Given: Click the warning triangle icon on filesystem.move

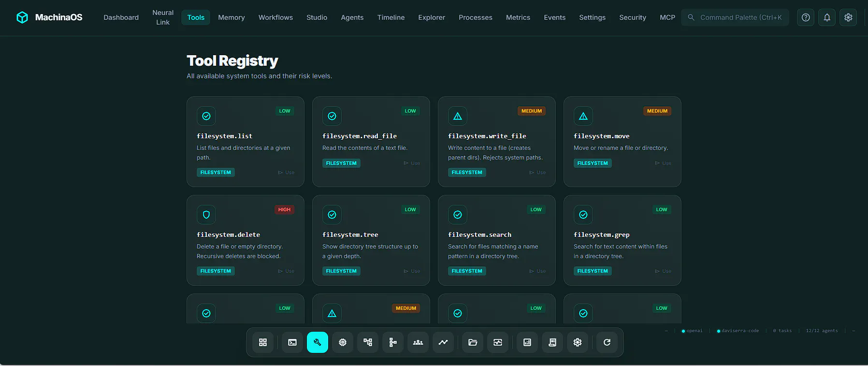Looking at the screenshot, I should [x=583, y=116].
